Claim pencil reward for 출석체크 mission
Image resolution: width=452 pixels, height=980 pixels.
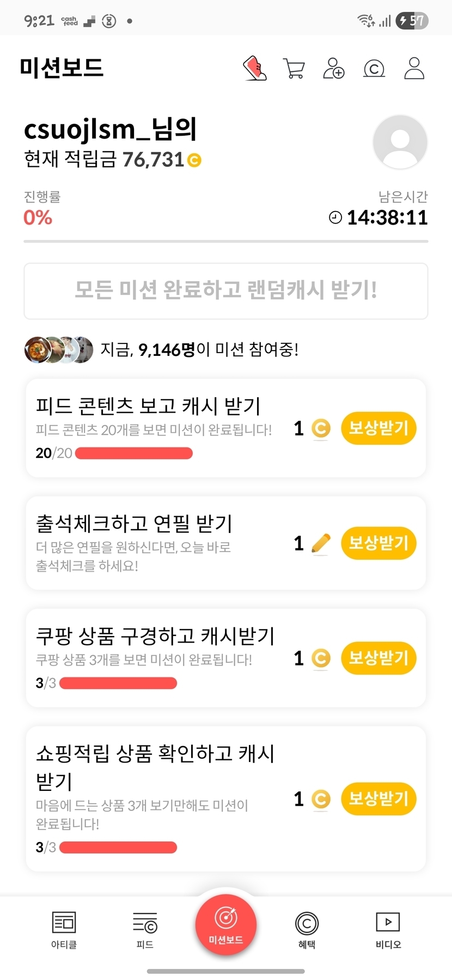pos(378,543)
